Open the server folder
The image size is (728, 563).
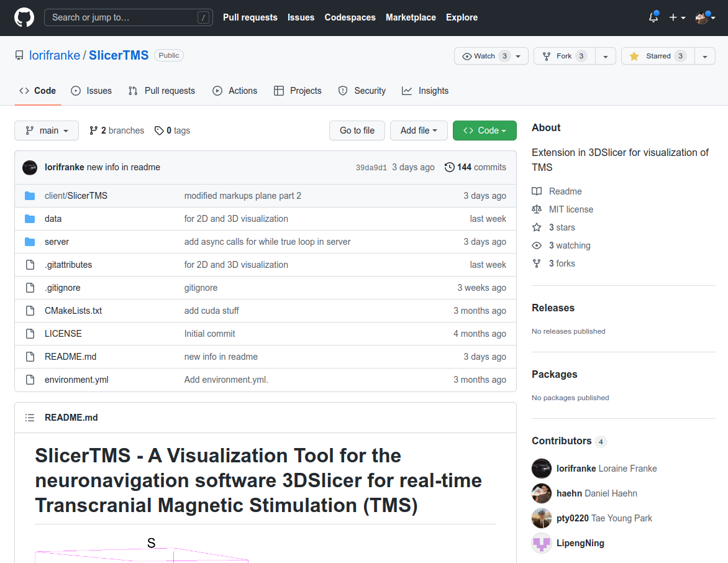[x=57, y=242]
